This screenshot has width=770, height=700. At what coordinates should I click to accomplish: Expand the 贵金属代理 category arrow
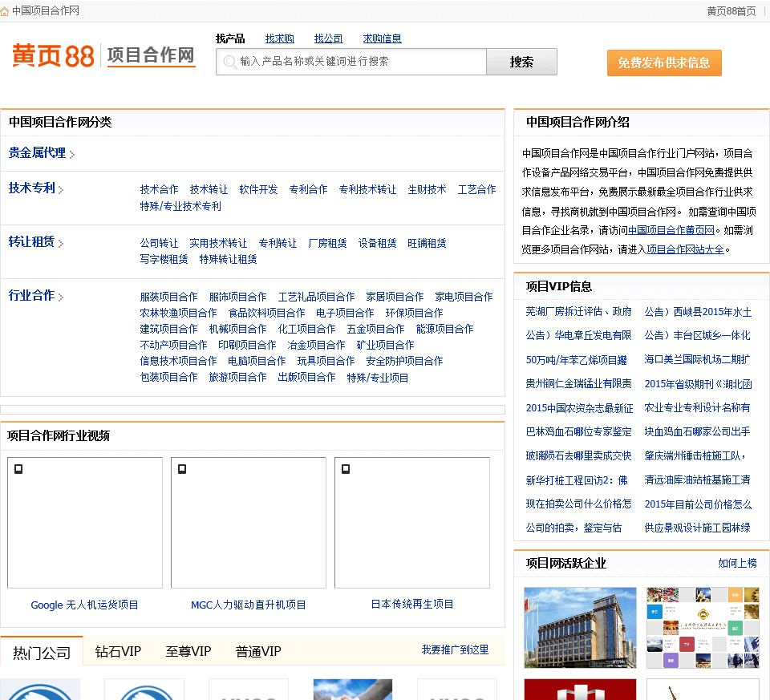point(72,154)
